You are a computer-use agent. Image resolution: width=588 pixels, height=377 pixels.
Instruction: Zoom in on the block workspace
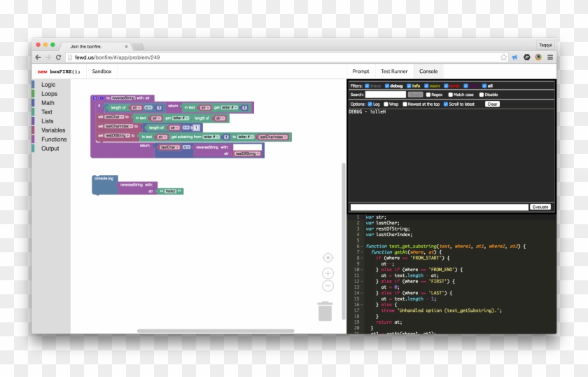tap(328, 273)
